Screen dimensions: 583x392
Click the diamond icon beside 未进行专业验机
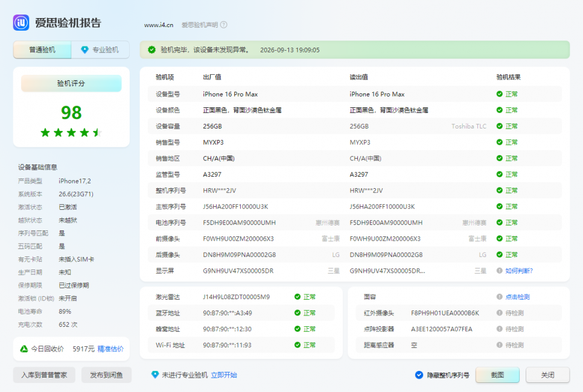pyautogui.click(x=155, y=375)
